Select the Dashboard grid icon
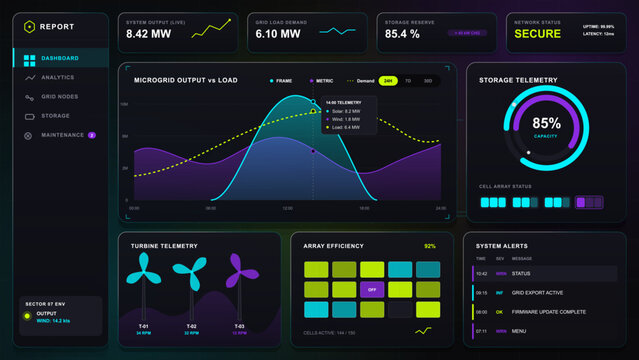 click(29, 61)
